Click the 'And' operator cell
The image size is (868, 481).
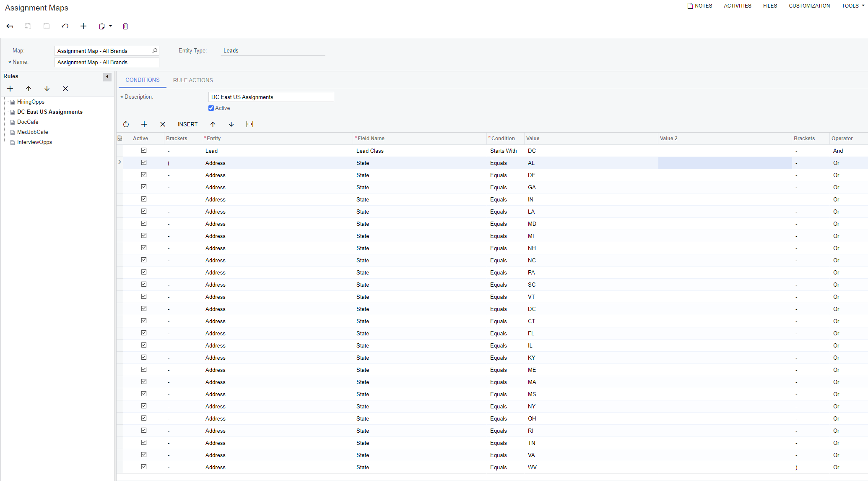coord(849,151)
